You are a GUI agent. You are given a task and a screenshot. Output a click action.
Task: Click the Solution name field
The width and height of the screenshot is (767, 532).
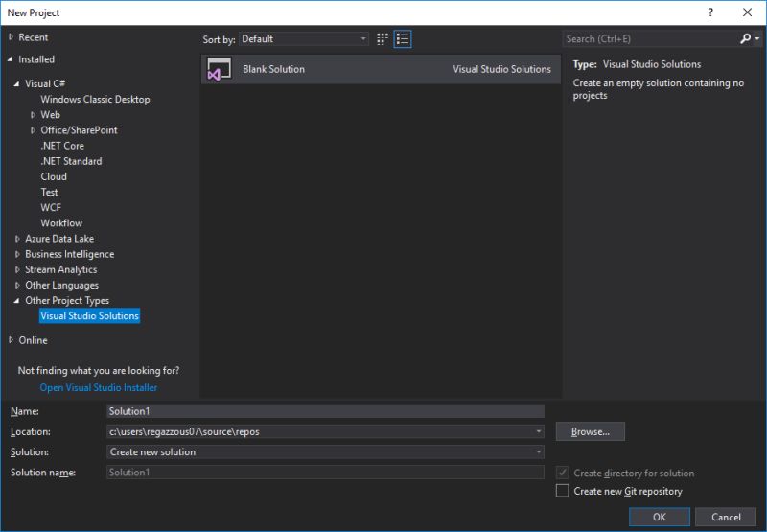click(325, 473)
